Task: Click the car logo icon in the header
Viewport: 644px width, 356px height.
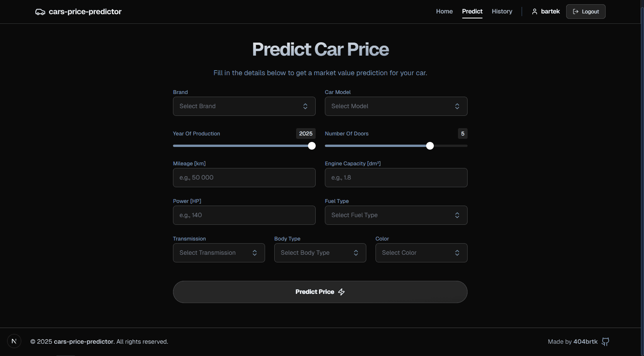Action: click(40, 12)
